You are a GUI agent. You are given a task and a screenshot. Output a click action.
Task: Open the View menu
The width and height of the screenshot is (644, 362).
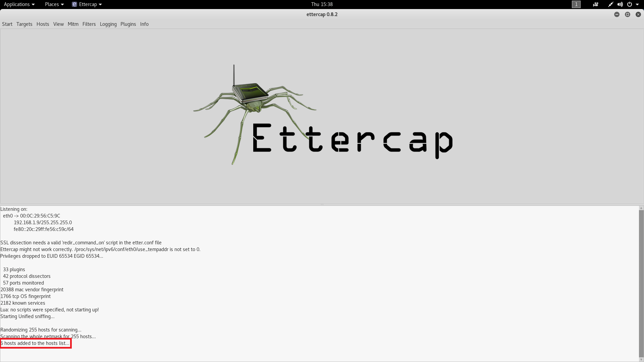[58, 24]
